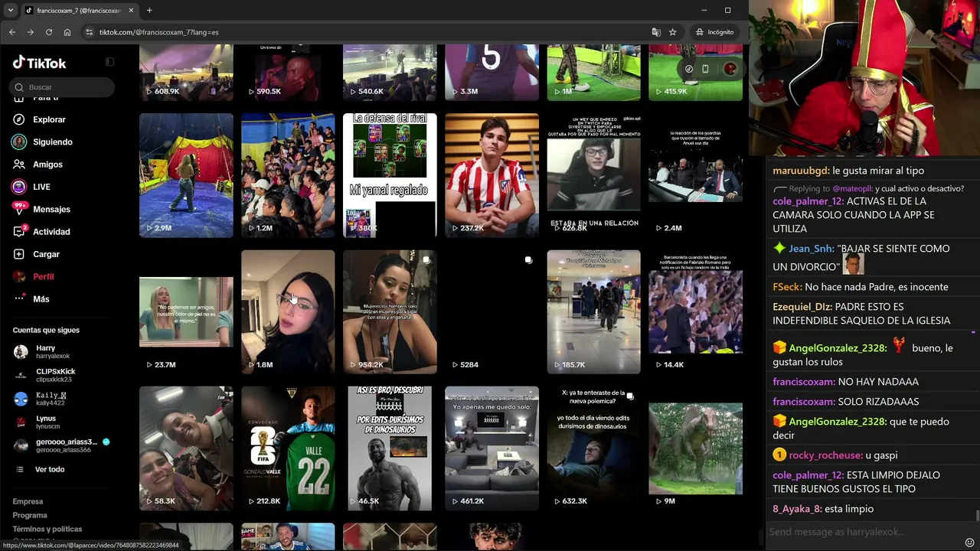980x551 pixels.
Task: Open Términos y políticas footer link
Action: click(47, 529)
